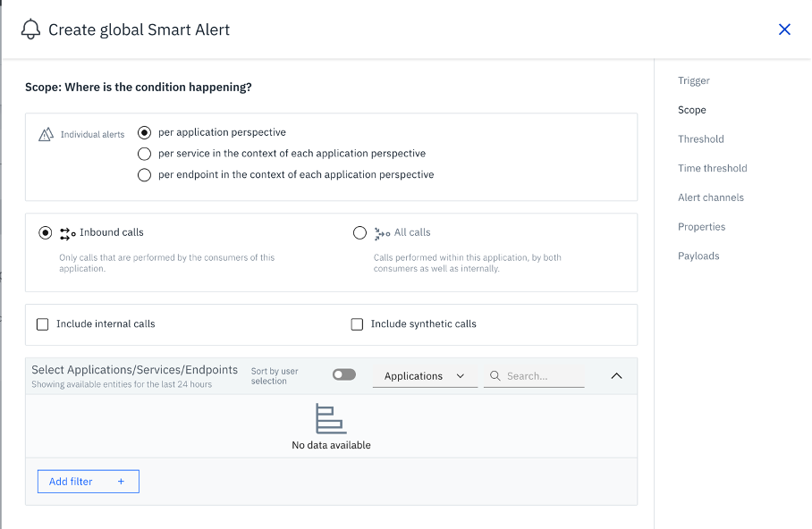Image resolution: width=812 pixels, height=529 pixels.
Task: Click the search magnifier icon
Action: coord(494,376)
